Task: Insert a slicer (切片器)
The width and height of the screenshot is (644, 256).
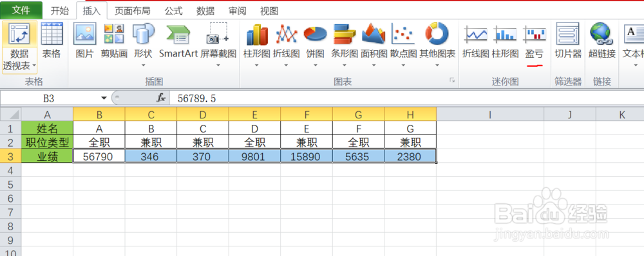Action: point(568,41)
